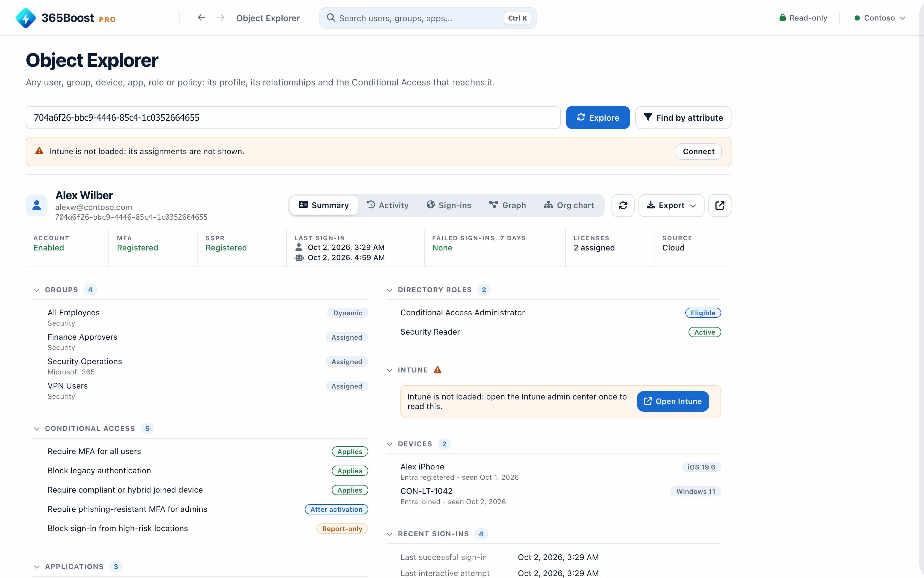Click the Read-only lock indicator

click(803, 18)
